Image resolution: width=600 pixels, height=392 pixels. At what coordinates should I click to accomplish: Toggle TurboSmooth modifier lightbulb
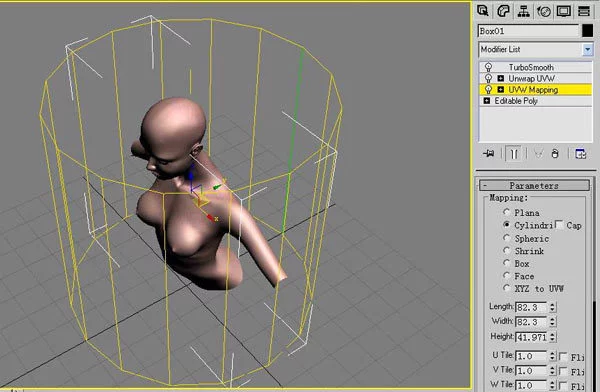(488, 67)
